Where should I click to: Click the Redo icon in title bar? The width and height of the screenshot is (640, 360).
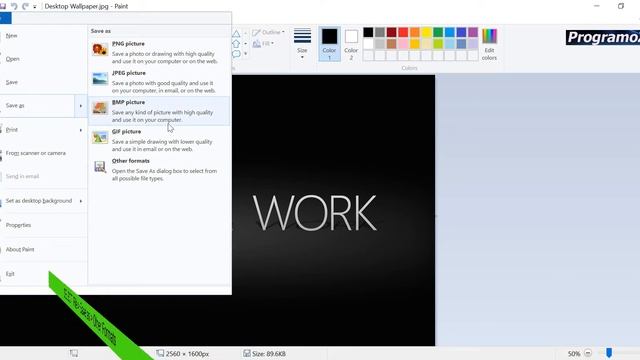point(25,6)
